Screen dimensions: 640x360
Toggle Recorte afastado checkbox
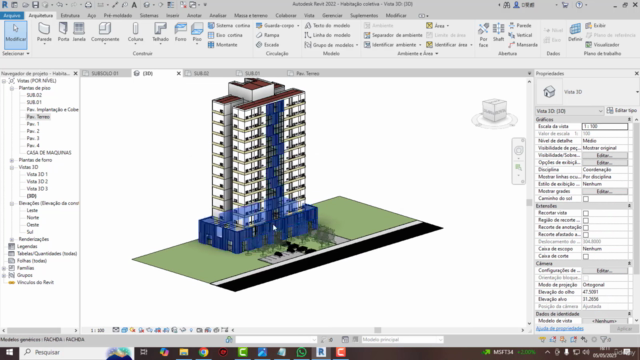tap(586, 235)
